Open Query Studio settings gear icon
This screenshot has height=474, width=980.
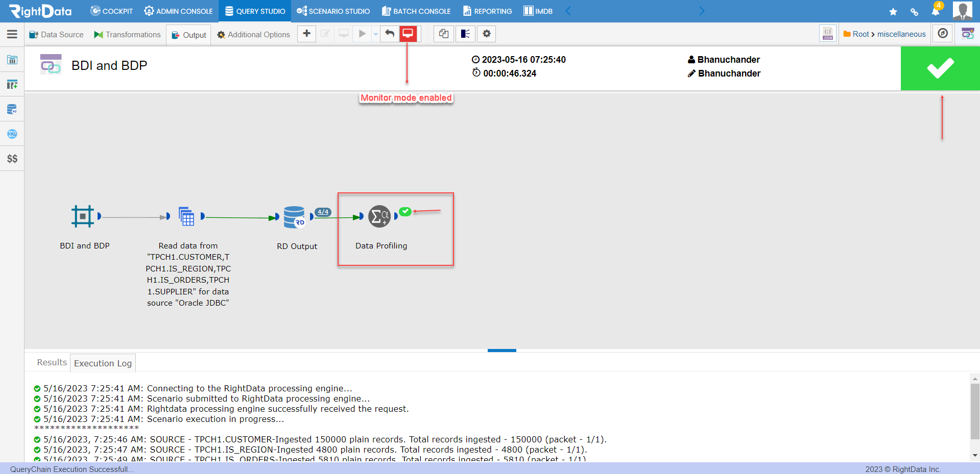pyautogui.click(x=486, y=34)
